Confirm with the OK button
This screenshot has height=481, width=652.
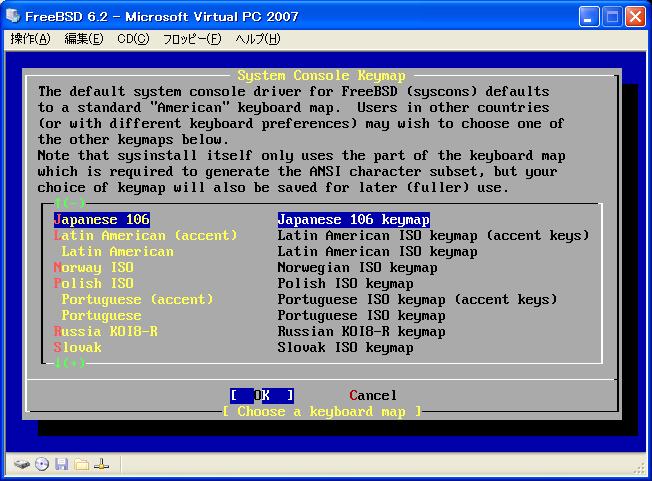point(262,395)
